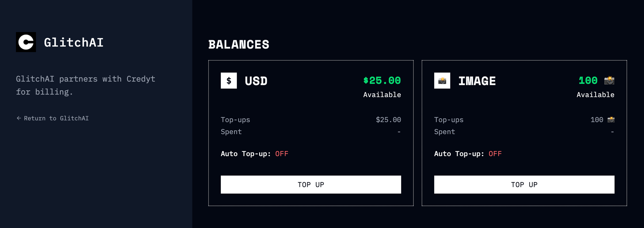The width and height of the screenshot is (644, 228).
Task: Click the GlitchAI logo icon
Action: (x=26, y=42)
